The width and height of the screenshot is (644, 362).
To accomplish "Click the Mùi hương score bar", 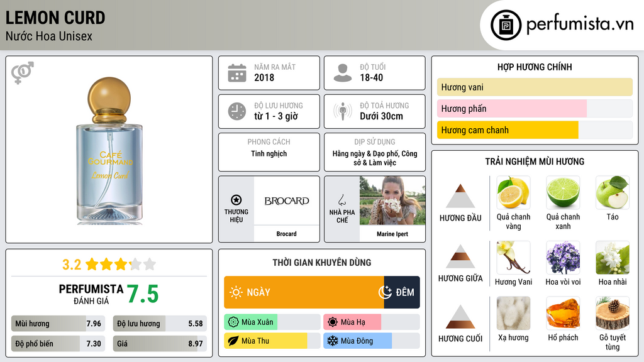I will pyautogui.click(x=58, y=324).
